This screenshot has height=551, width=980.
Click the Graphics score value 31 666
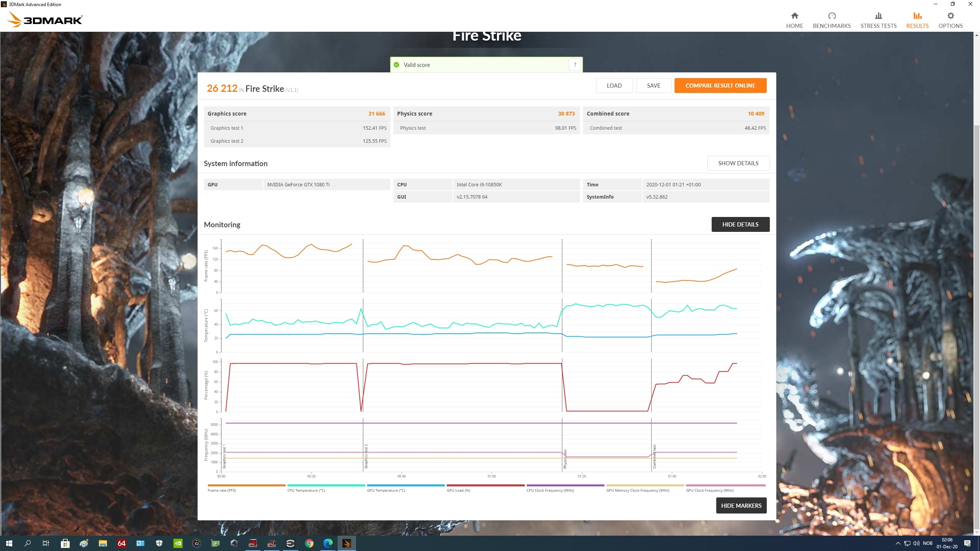377,114
